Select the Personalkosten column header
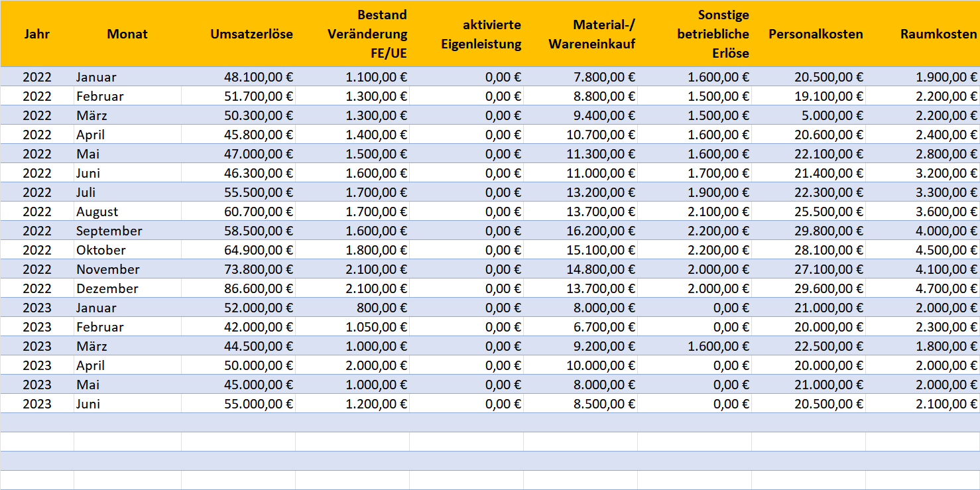Image resolution: width=980 pixels, height=490 pixels. (816, 34)
